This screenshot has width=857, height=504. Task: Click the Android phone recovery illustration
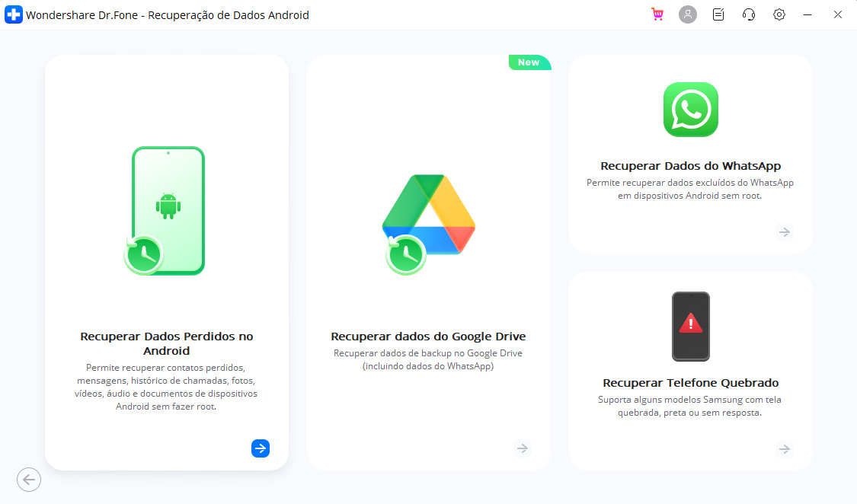(167, 211)
